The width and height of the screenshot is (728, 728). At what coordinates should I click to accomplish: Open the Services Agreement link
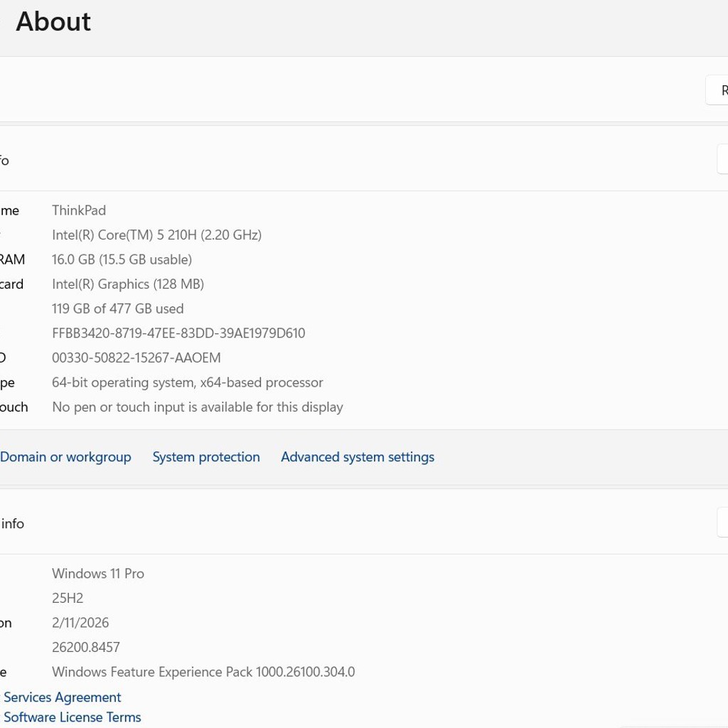[63, 697]
